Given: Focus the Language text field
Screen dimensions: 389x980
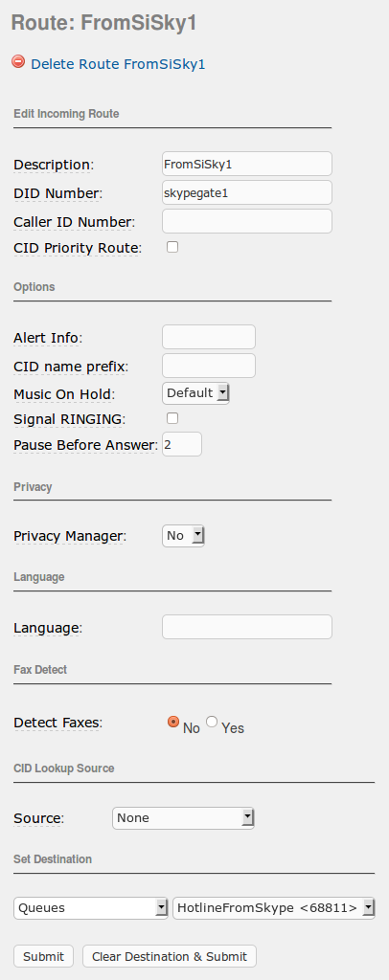Looking at the screenshot, I should [x=247, y=627].
